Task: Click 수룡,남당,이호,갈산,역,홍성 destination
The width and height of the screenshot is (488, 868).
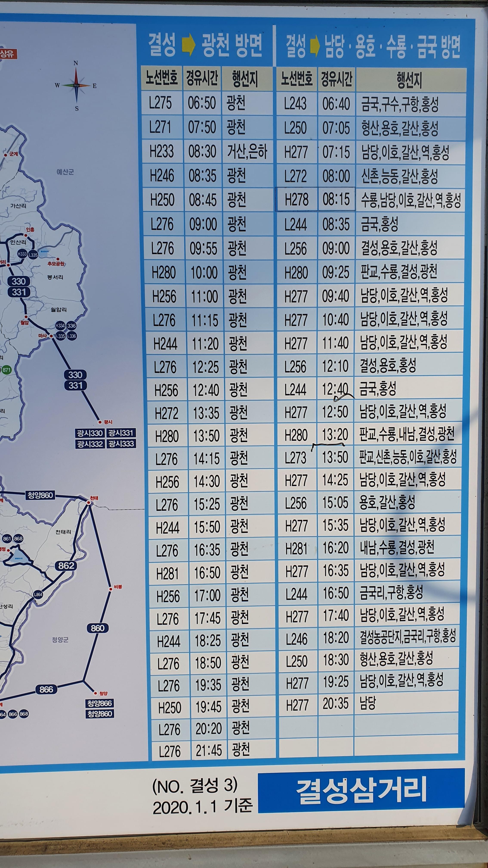Action: click(x=411, y=200)
